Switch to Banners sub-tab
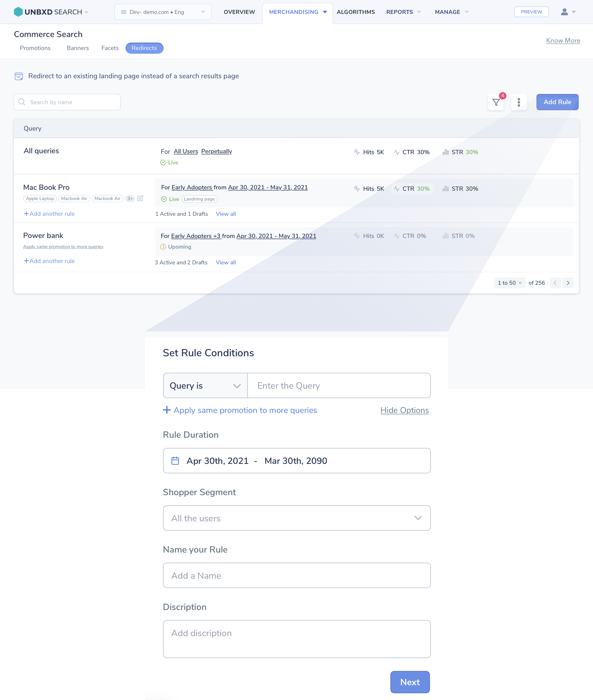 pos(78,48)
